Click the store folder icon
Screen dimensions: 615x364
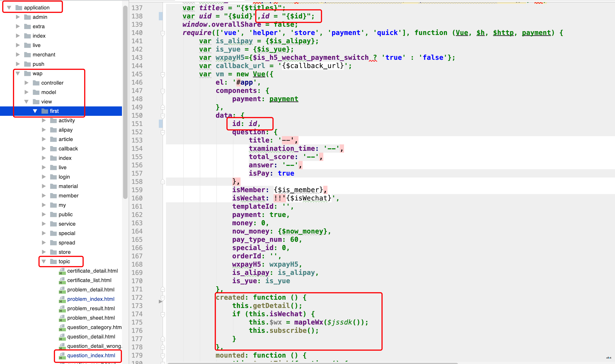click(53, 252)
